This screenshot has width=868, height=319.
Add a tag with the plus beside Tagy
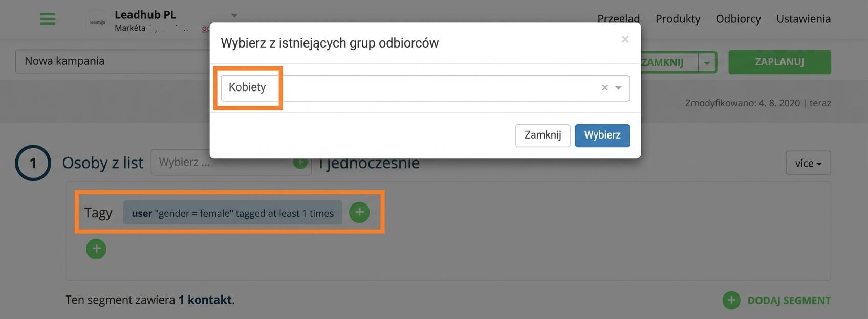point(359,212)
